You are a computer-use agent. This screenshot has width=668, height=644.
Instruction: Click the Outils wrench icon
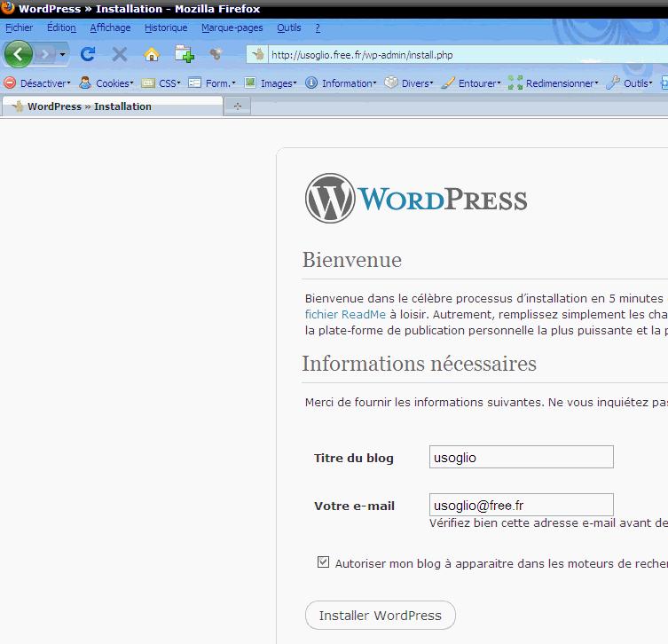tap(613, 82)
